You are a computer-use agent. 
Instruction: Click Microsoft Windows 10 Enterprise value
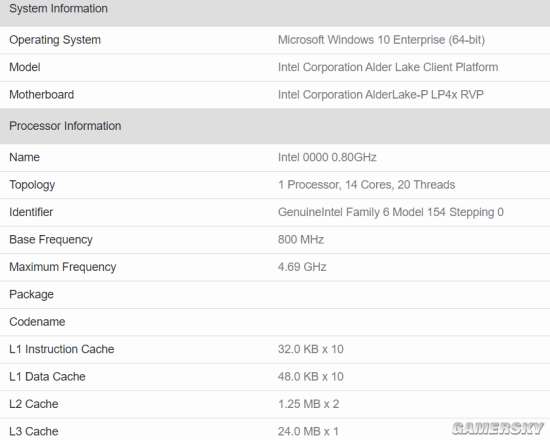point(381,40)
